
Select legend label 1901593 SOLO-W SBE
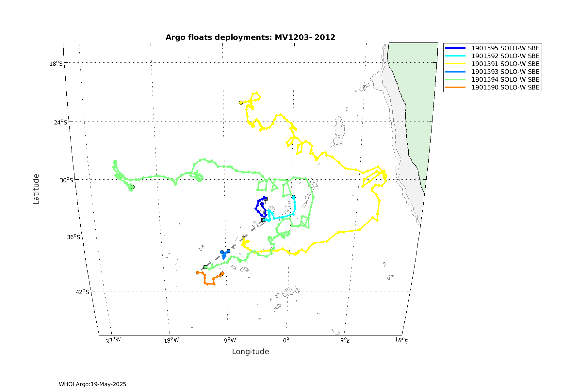505,72
